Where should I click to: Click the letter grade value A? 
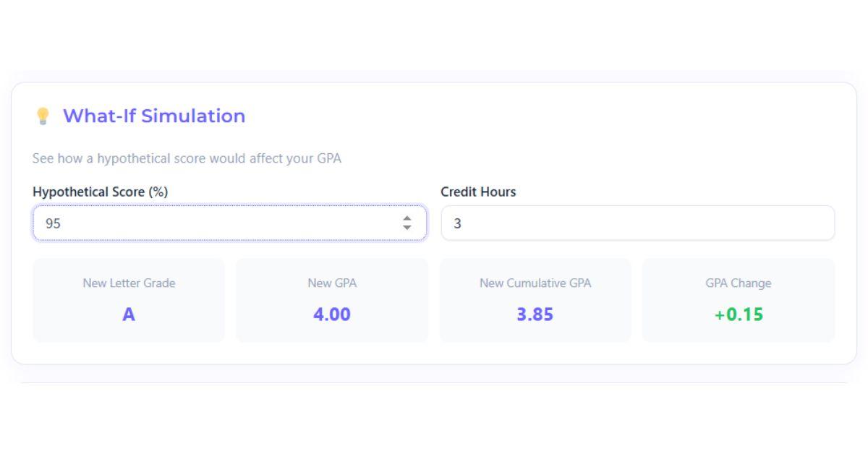(129, 314)
